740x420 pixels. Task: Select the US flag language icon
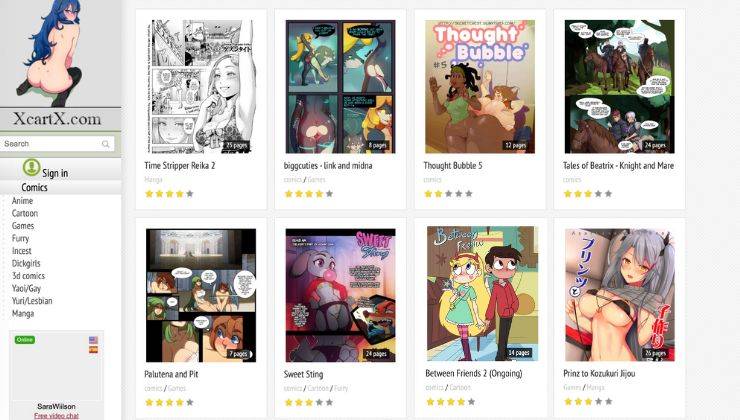point(93,340)
